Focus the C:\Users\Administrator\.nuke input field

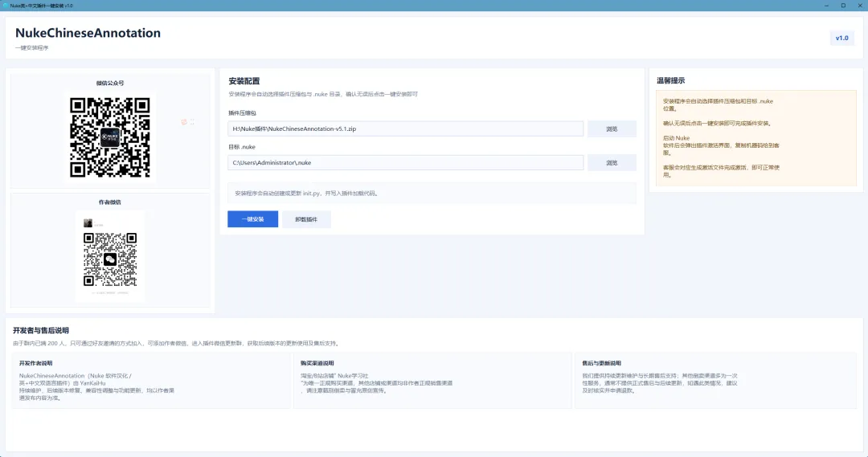tap(405, 163)
